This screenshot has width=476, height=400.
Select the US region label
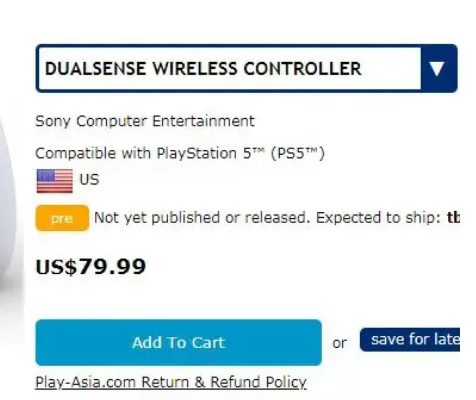coord(89,180)
